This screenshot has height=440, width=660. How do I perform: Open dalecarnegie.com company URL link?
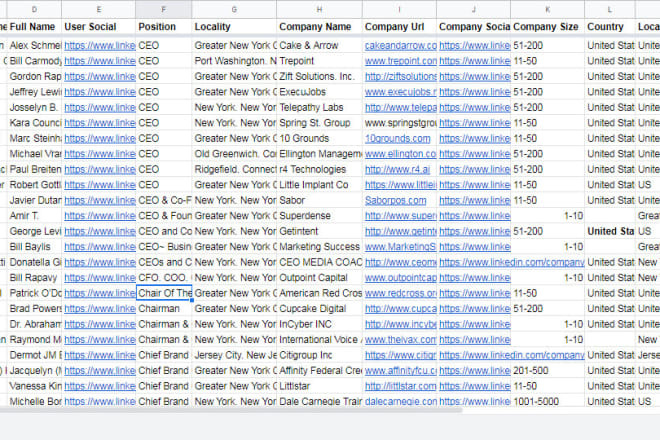(x=400, y=402)
